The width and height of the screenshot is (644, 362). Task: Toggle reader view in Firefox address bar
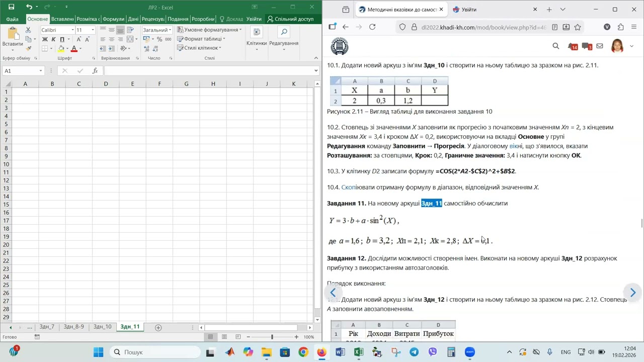click(554, 27)
